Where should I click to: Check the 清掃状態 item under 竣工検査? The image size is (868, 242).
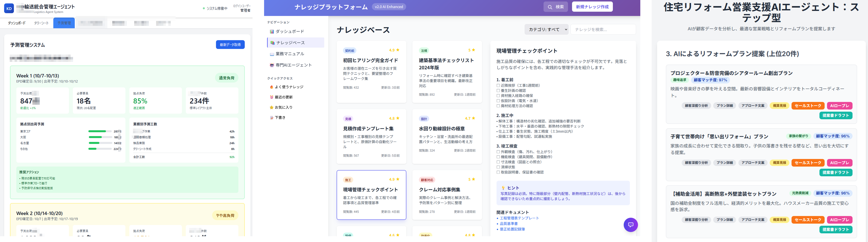coord(498,167)
